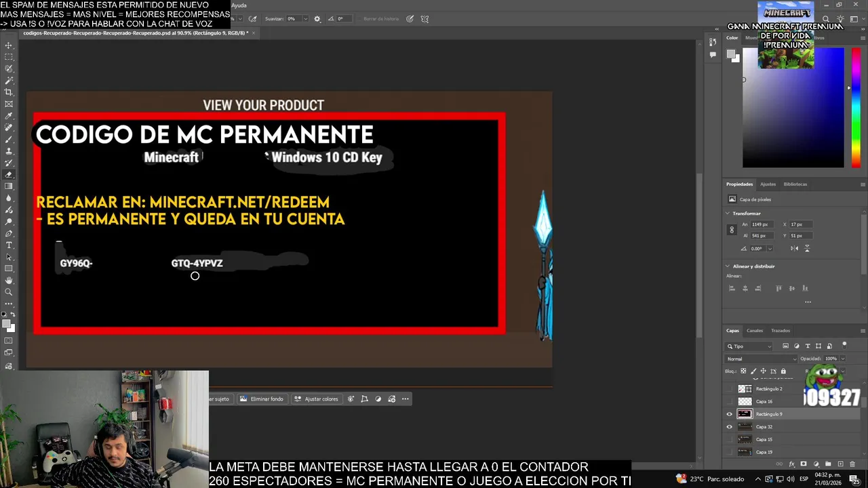Select the Zoom tool
This screenshot has height=488, width=868.
tap(9, 292)
